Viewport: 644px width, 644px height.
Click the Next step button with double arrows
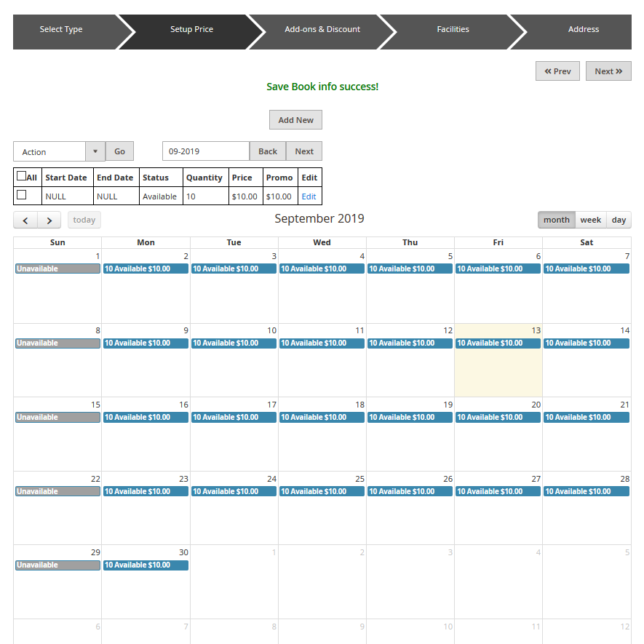click(608, 71)
